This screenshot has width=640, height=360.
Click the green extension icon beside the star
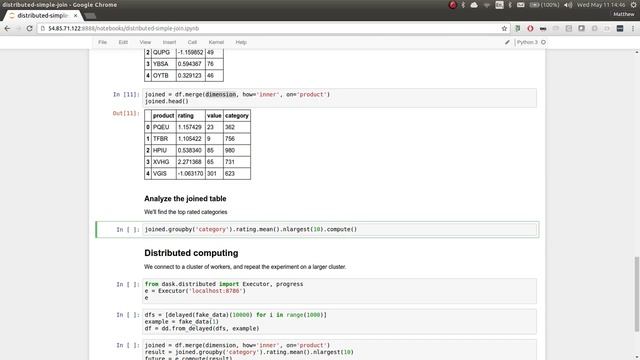(x=518, y=29)
